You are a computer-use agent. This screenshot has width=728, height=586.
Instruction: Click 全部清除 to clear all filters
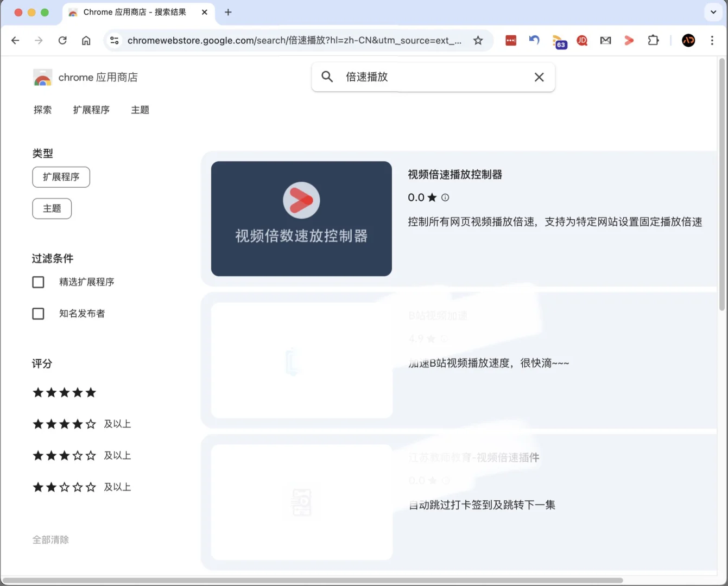[50, 539]
